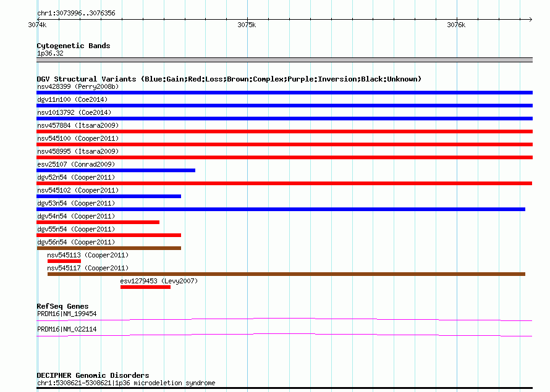This screenshot has width=550, height=392.
Task: Click the nsv458995 (Itsara2009) label
Action: pyautogui.click(x=78, y=151)
